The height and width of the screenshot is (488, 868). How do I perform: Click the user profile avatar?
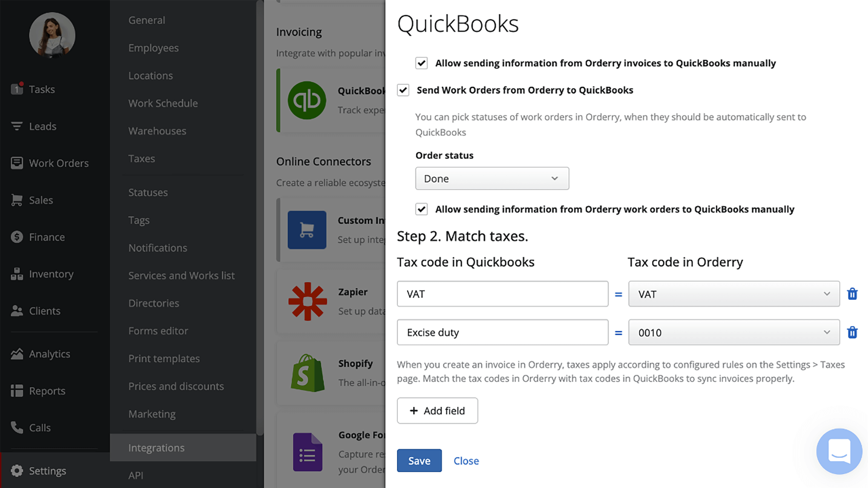[52, 35]
